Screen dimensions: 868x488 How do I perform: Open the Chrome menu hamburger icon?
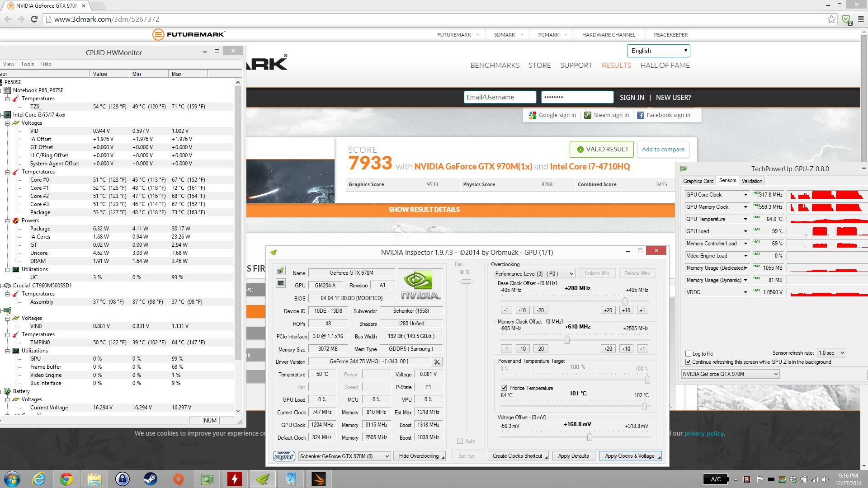860,19
